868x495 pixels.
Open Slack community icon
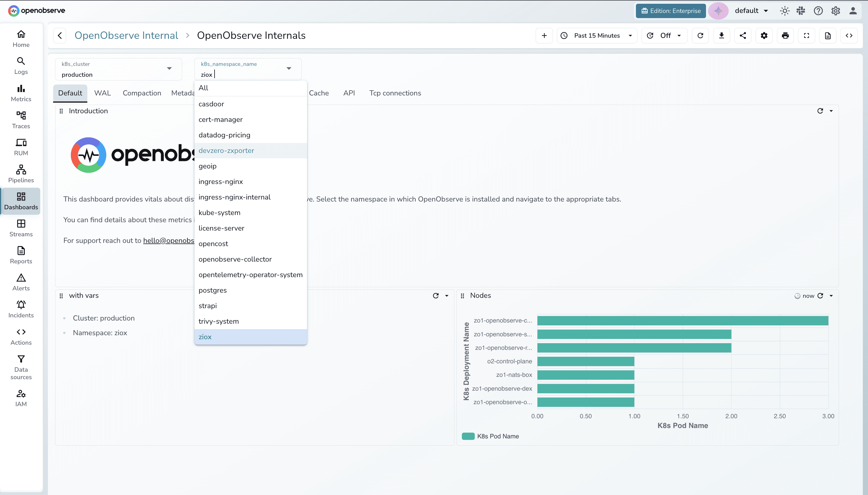coord(801,11)
